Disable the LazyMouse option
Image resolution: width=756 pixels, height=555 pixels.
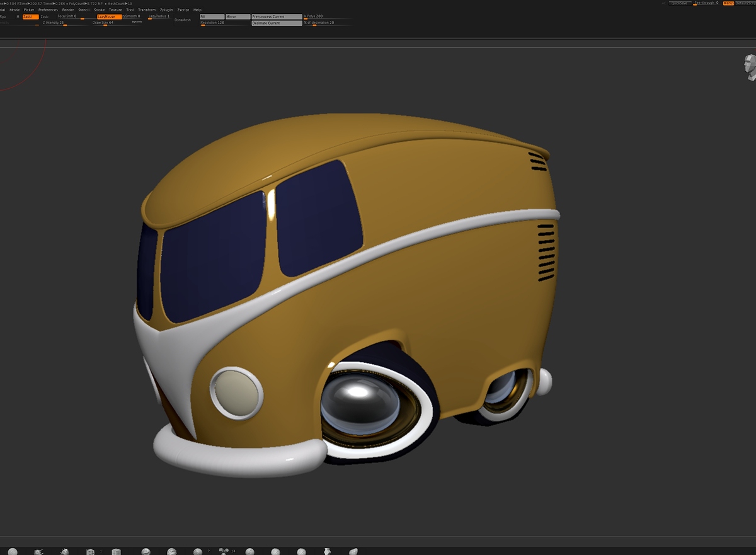(110, 16)
